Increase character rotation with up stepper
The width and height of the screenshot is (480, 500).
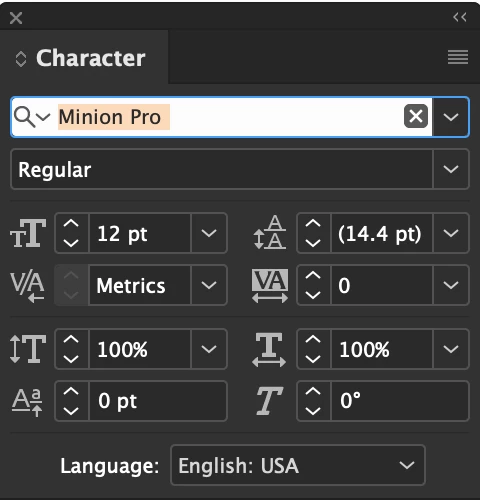tap(313, 391)
